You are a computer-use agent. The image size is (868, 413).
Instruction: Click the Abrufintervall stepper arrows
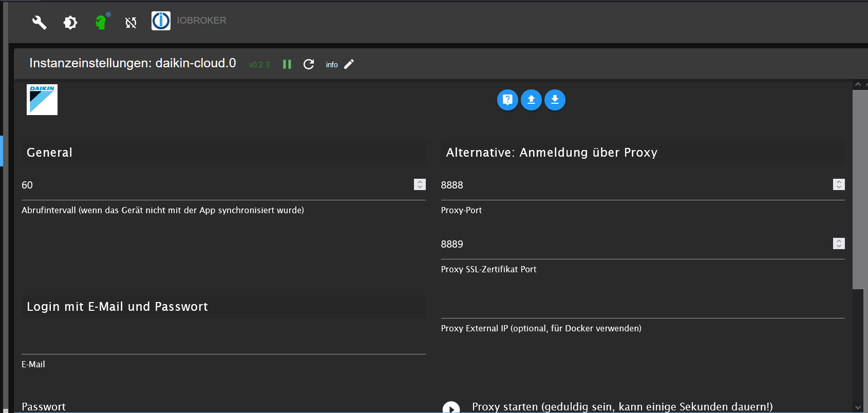coord(420,184)
